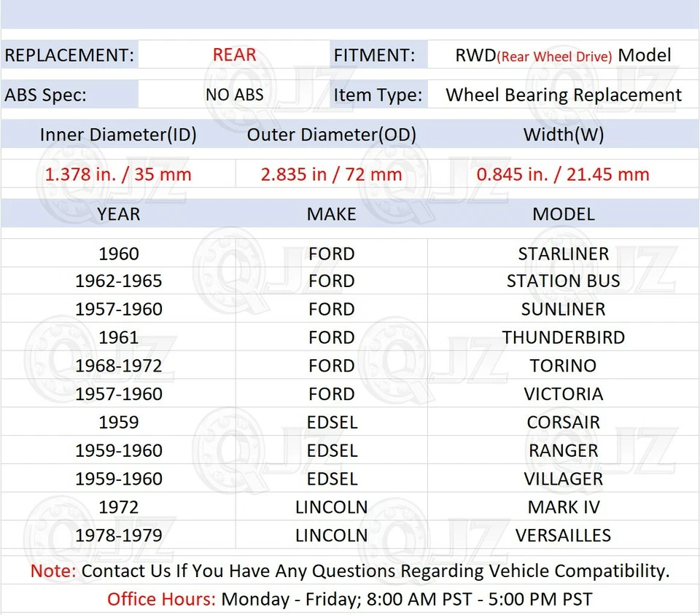
Task: Select the STARLINER model cell
Action: point(564,254)
